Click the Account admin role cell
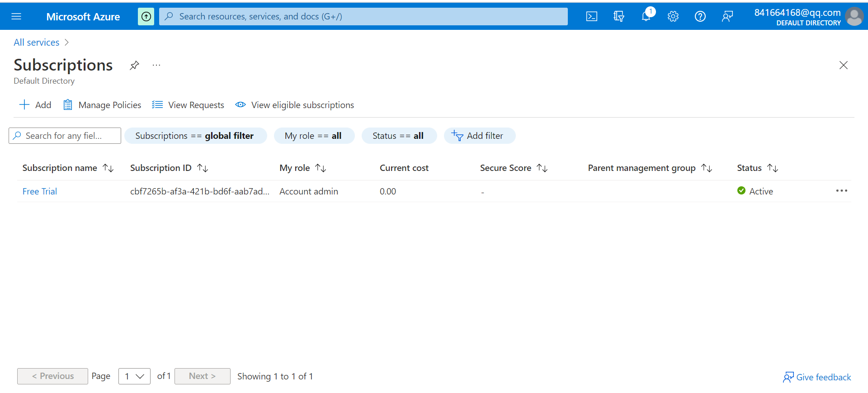The image size is (868, 393). tap(309, 192)
